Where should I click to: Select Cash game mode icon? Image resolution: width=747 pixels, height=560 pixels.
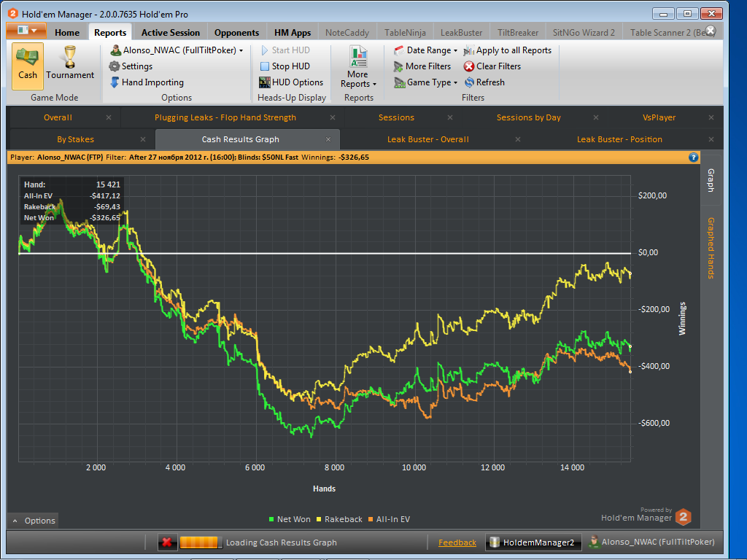point(28,65)
